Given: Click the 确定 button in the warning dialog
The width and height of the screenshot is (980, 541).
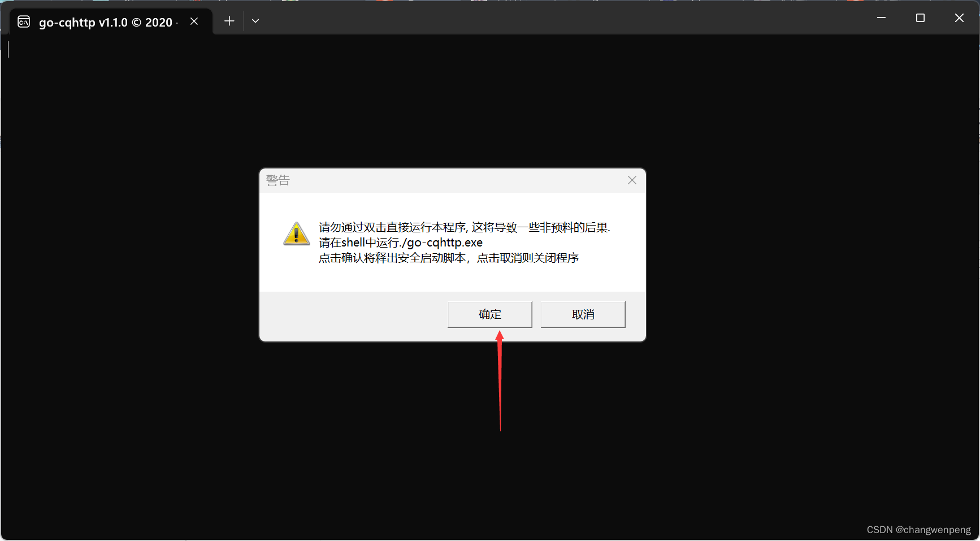Looking at the screenshot, I should pyautogui.click(x=489, y=314).
